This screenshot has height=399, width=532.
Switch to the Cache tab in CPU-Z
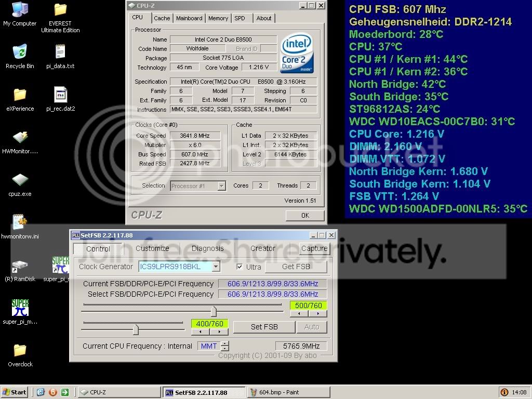coord(162,18)
